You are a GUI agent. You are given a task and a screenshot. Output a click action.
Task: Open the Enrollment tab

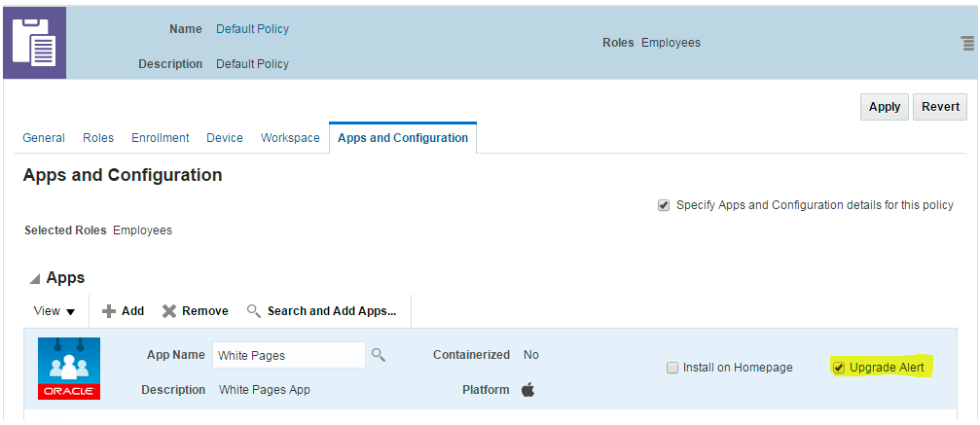point(160,138)
